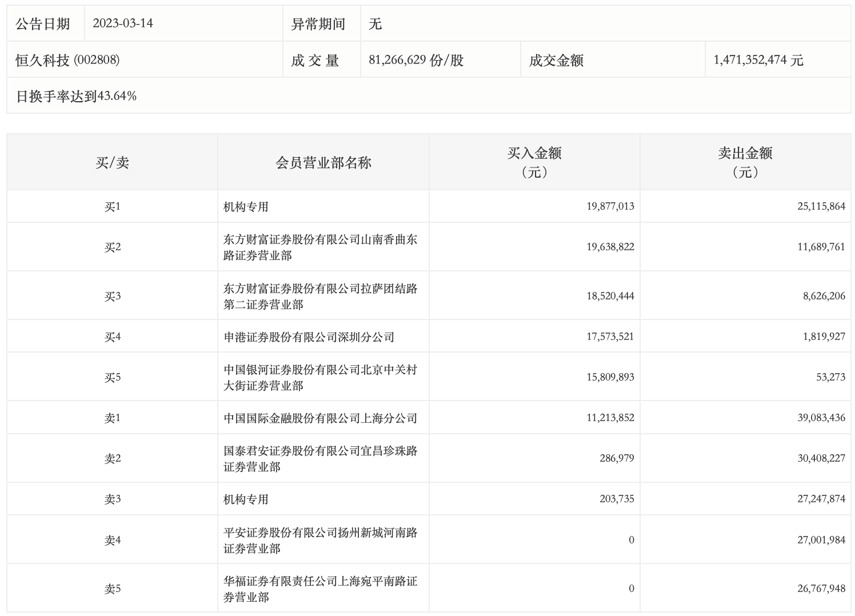Click 平安证券扬州新城河南路证券营业部 name
Screen dimensions: 855x616
(321, 541)
